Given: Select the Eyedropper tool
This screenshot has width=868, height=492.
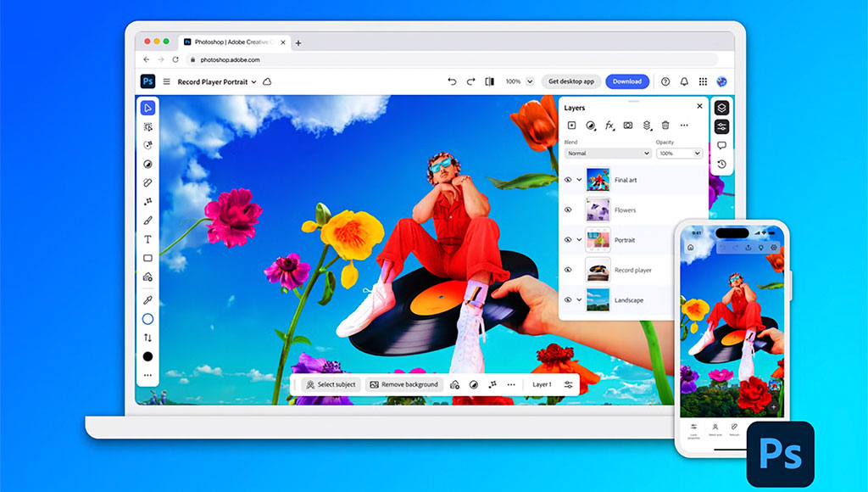Looking at the screenshot, I should click(147, 300).
